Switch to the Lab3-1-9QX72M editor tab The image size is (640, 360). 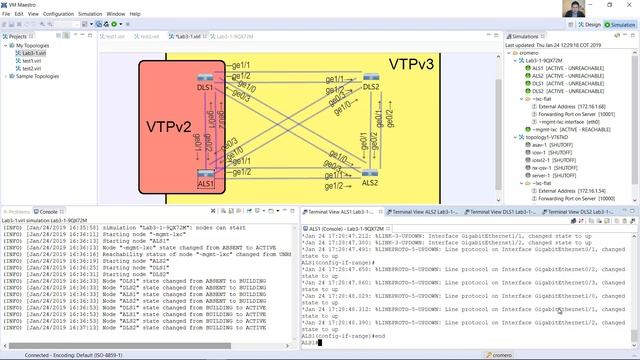point(232,36)
